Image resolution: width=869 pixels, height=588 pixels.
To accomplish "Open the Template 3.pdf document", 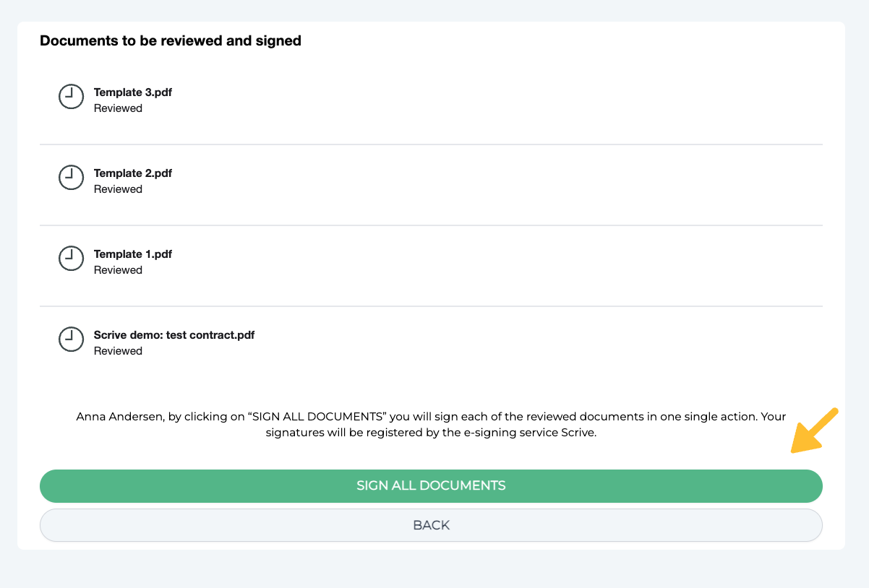I will pos(132,92).
